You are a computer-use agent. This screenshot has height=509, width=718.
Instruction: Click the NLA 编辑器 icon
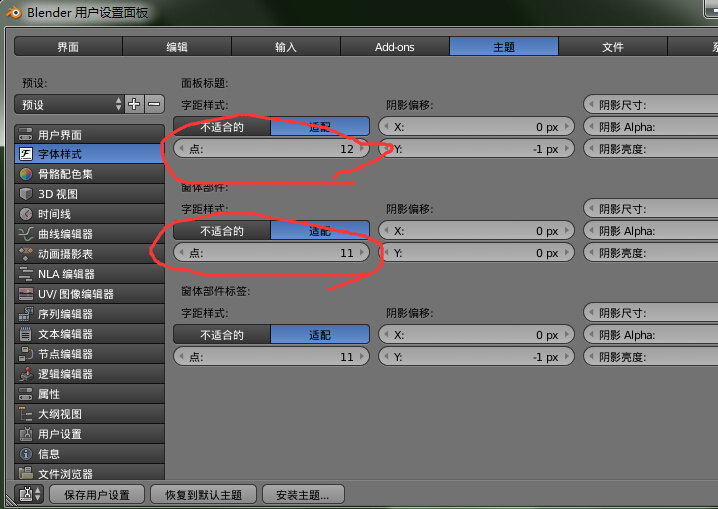tap(26, 274)
